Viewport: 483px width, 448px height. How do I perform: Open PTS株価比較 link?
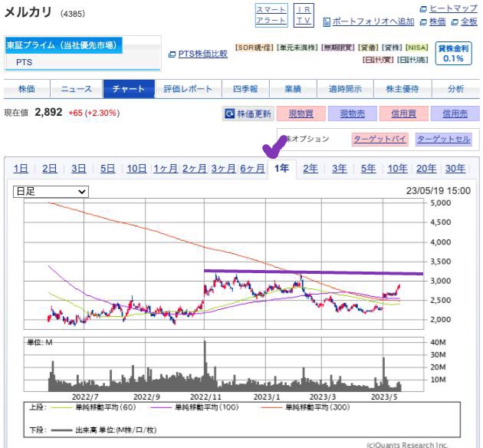click(202, 54)
